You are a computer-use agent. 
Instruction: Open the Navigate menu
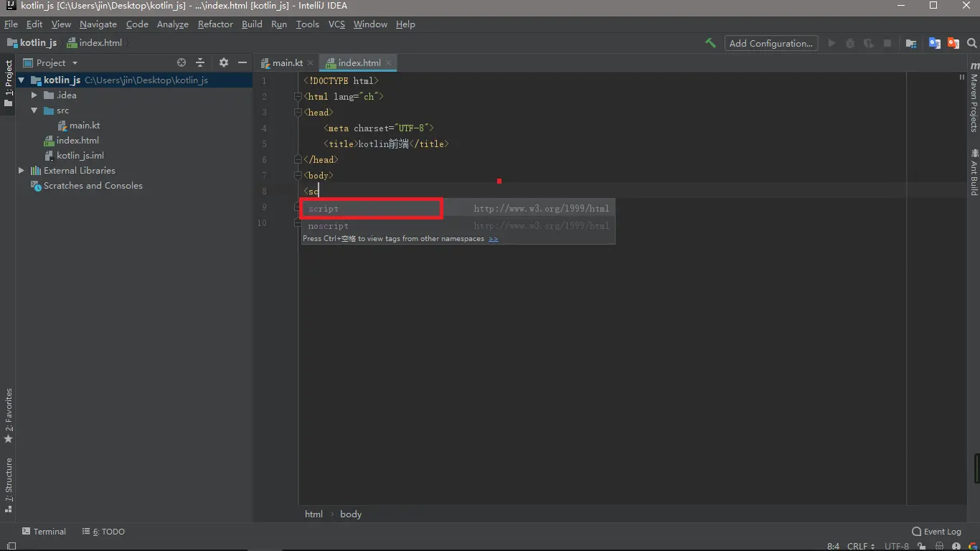[98, 24]
